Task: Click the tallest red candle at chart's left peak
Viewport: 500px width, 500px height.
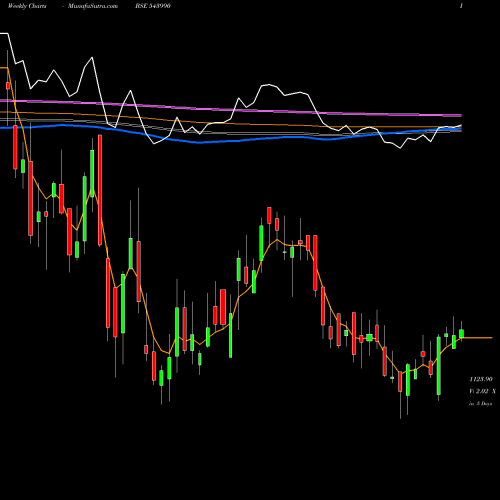Action: 100,190
